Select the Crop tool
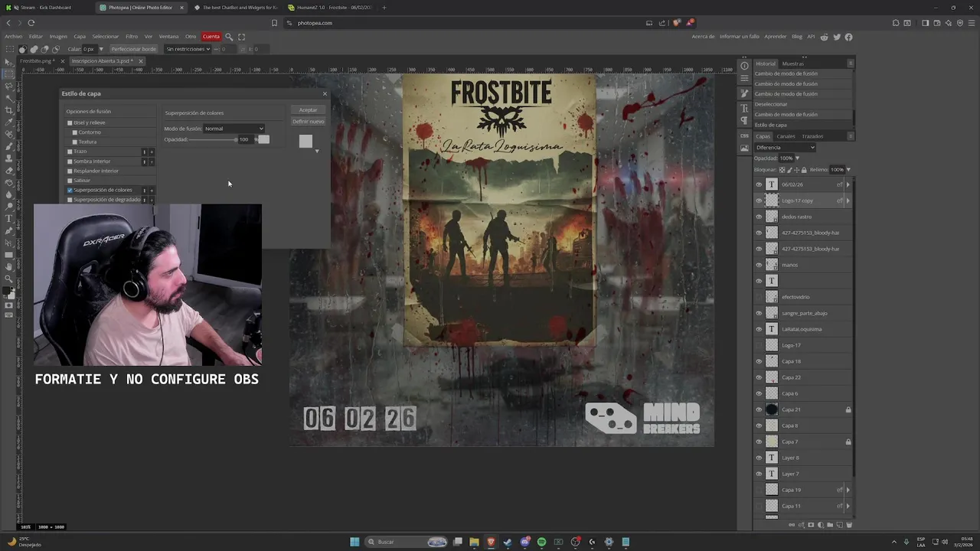 (8, 110)
